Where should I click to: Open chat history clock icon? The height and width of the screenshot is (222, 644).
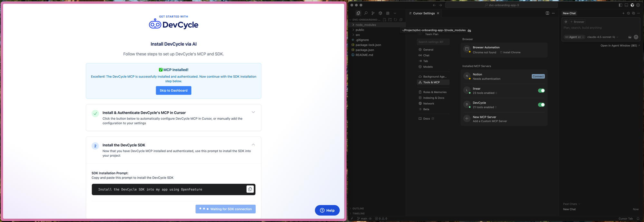click(628, 13)
